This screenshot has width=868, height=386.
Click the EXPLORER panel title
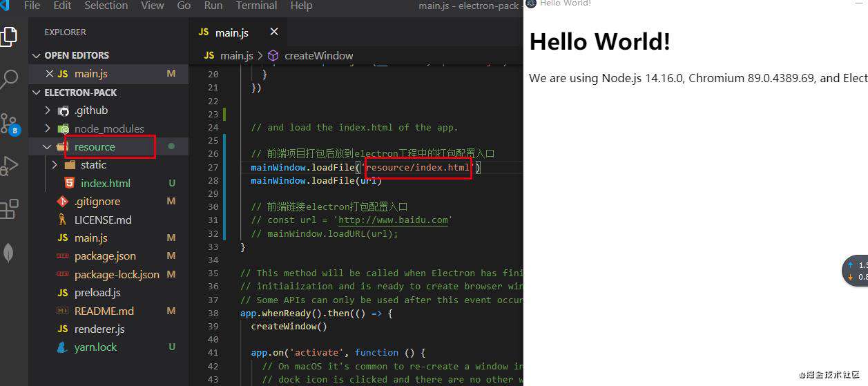click(66, 32)
